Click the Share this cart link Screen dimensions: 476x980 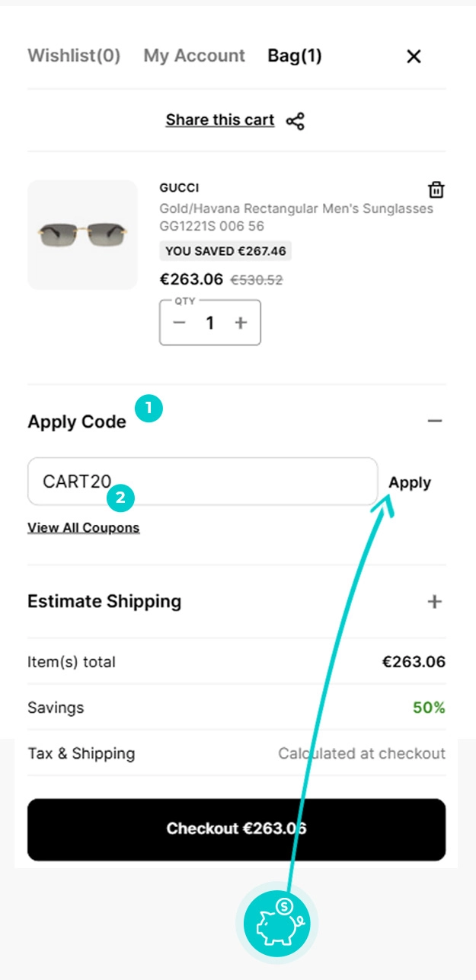(220, 120)
